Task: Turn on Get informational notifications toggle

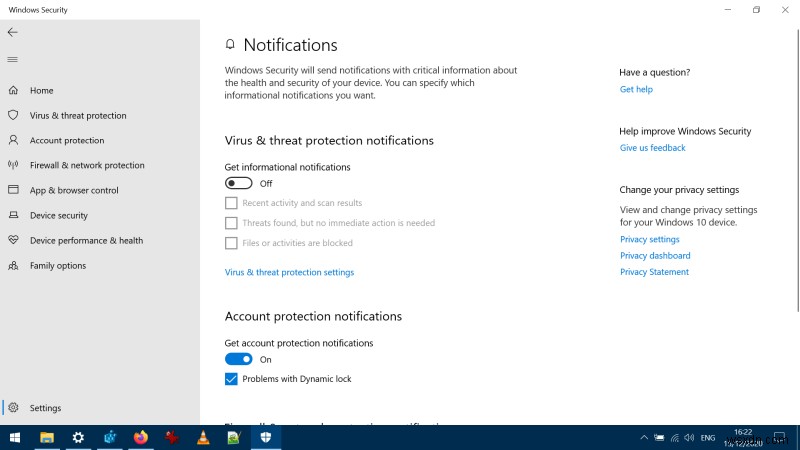Action: click(x=238, y=183)
